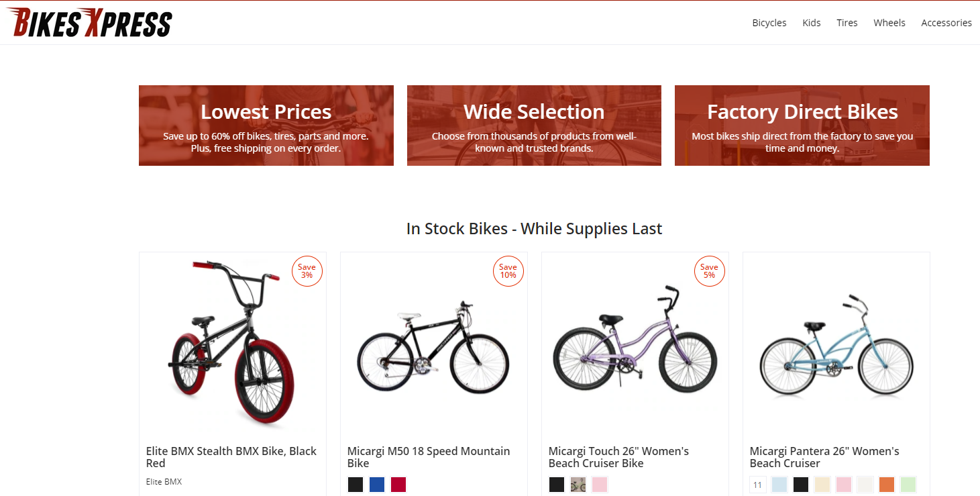The width and height of the screenshot is (980, 496).
Task: Click the Lowest Prices banner
Action: click(x=266, y=126)
